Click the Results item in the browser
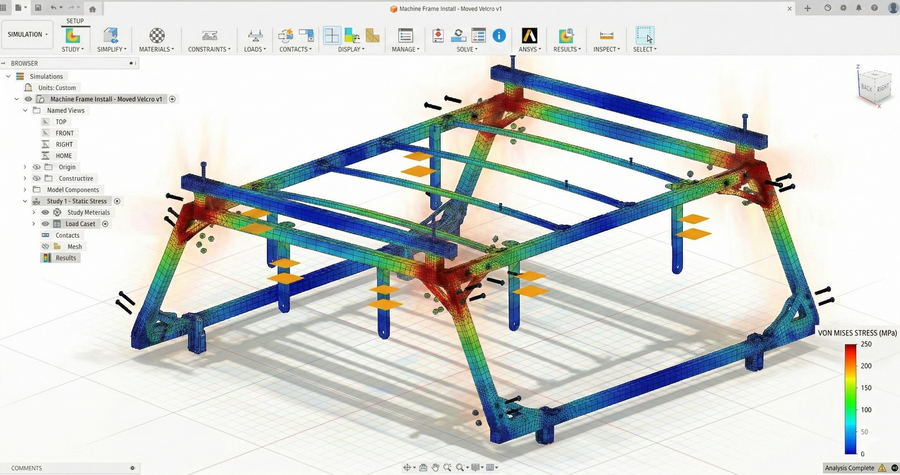Screen dimensions: 900x475 click(65, 258)
